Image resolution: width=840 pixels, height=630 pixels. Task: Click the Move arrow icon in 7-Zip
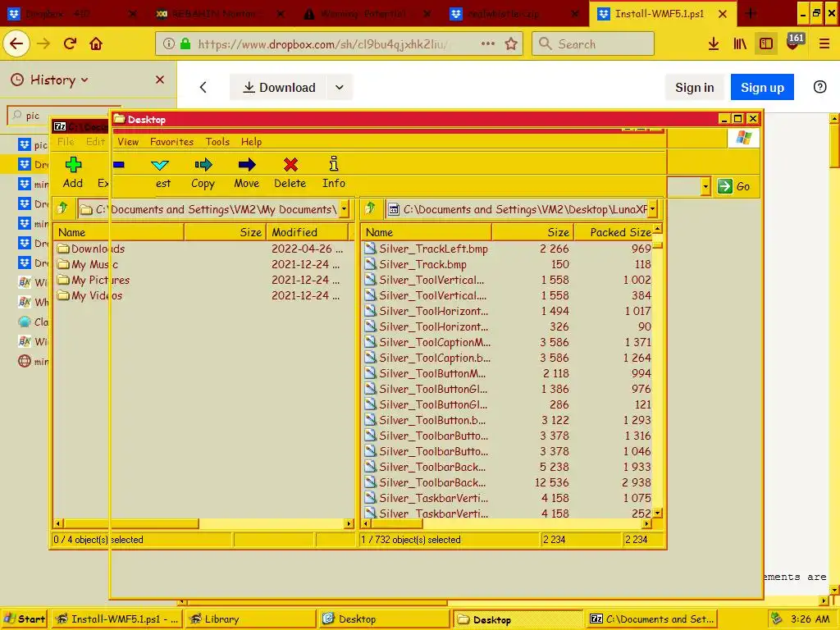pos(246,164)
